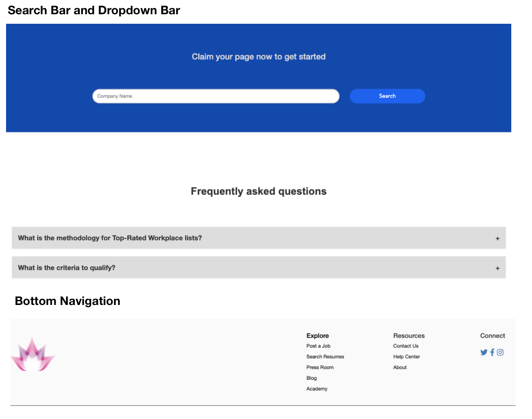Click the pink lotus footer logo
Screen dimensions: 532x419
33,354
